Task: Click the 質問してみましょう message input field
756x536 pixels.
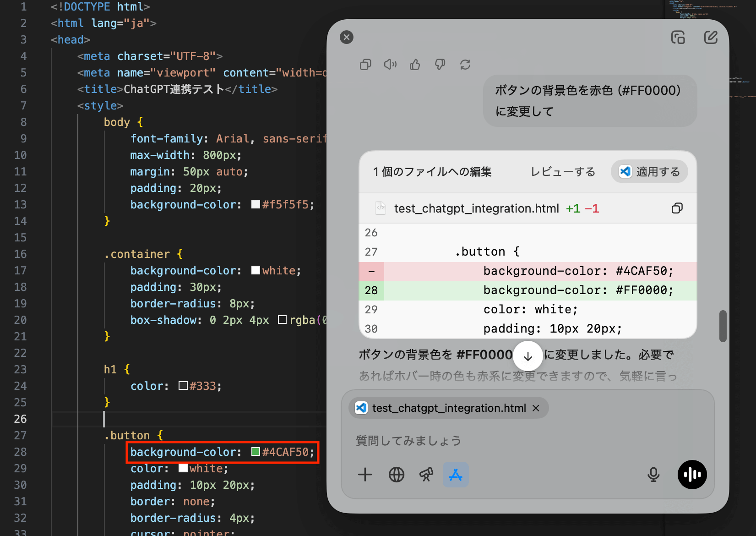Action: click(504, 441)
